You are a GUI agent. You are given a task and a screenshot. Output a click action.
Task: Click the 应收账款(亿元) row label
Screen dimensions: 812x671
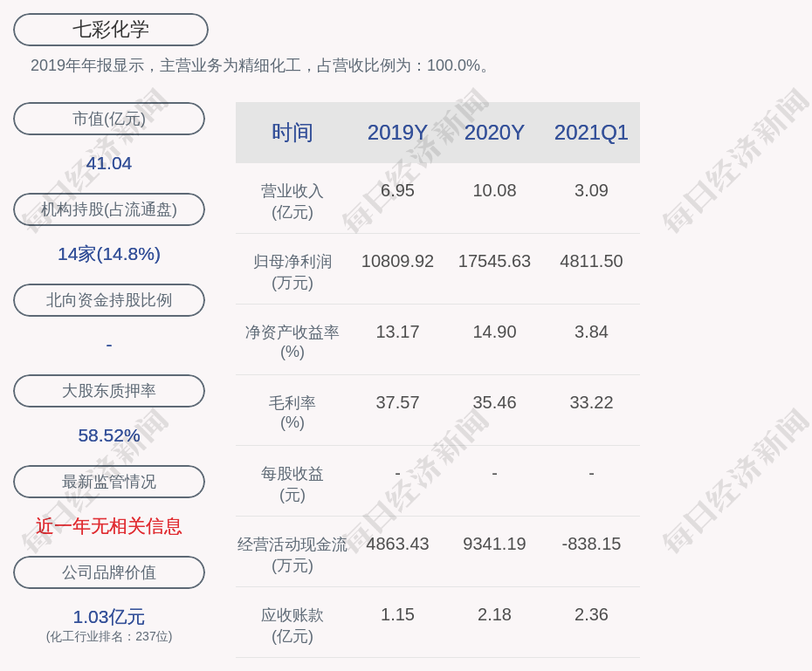[292, 626]
